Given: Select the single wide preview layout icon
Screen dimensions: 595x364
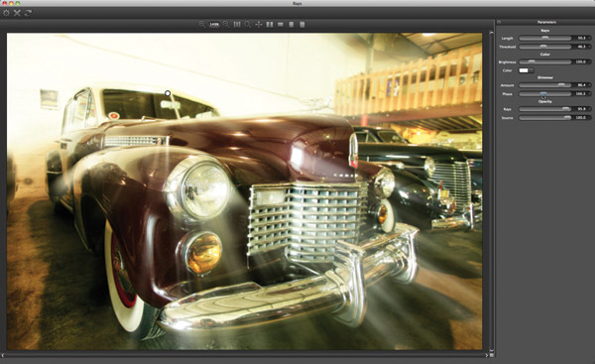Looking at the screenshot, I should [281, 24].
